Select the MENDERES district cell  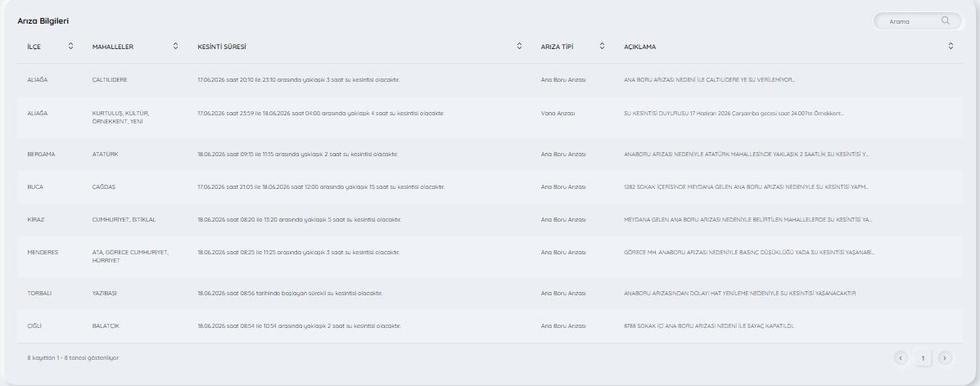(43, 253)
